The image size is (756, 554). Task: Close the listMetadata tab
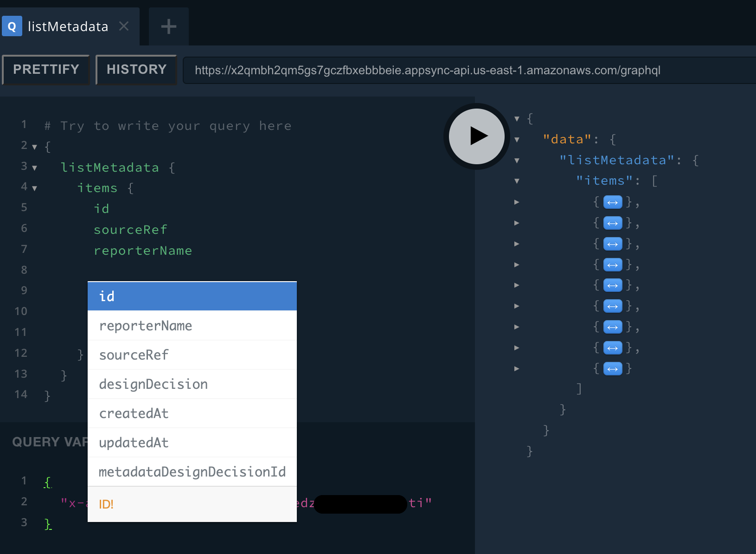pos(123,26)
